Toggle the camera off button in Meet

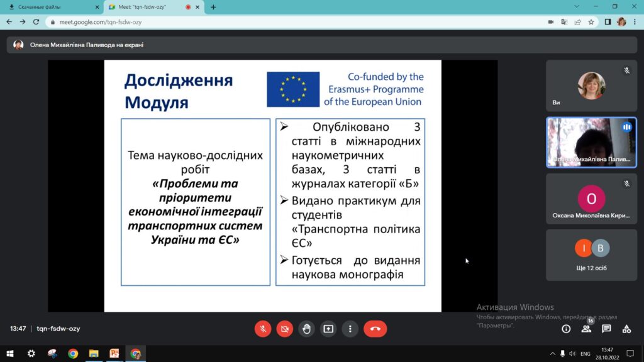(284, 329)
